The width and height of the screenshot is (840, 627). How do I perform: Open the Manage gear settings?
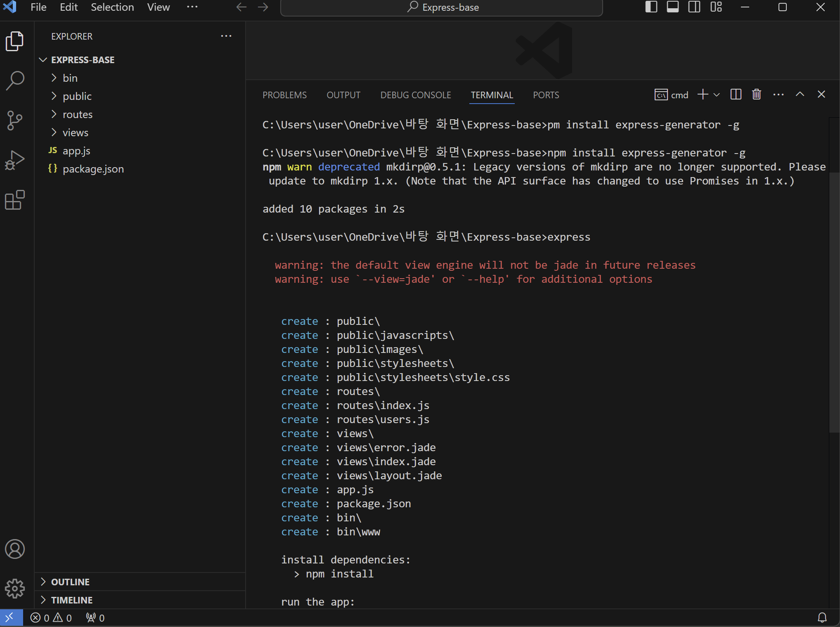tap(15, 588)
